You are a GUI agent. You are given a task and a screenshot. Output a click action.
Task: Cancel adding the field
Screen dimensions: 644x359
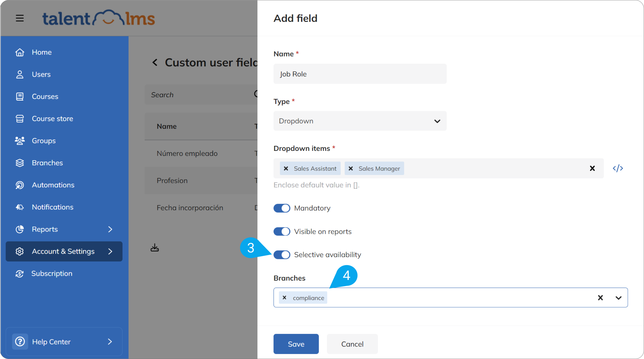(352, 344)
